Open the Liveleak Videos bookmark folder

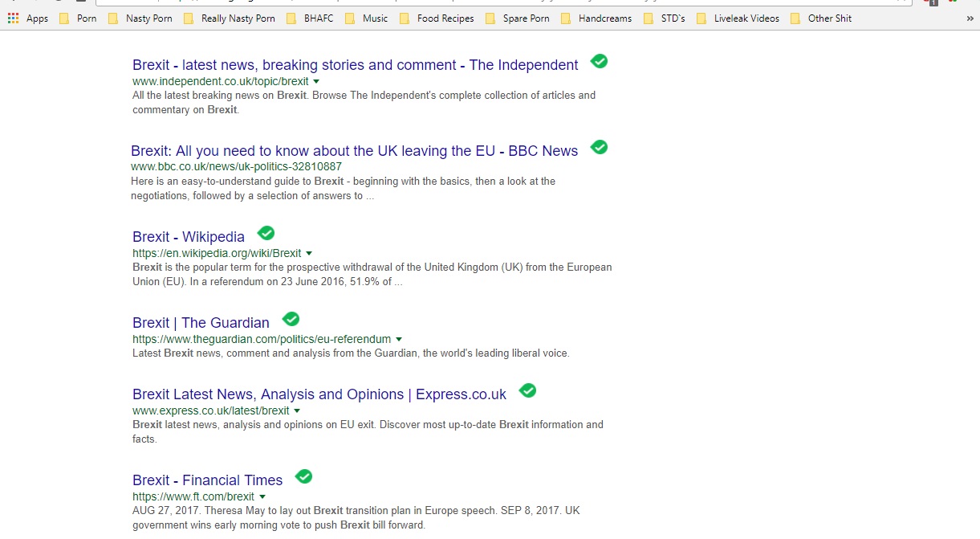pos(738,18)
